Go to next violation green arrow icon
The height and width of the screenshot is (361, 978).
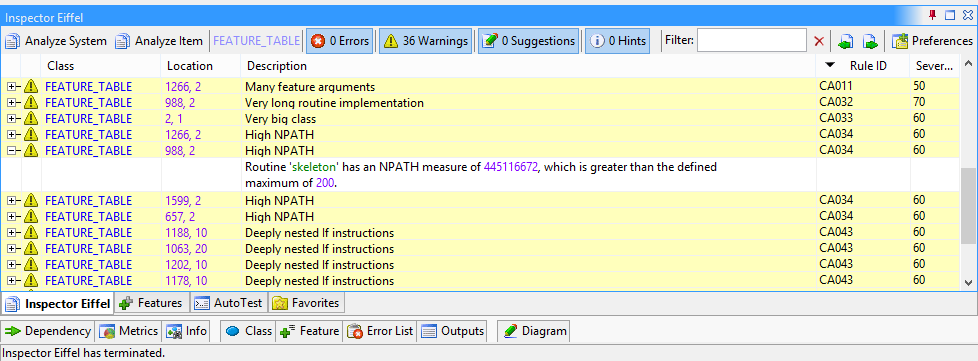point(870,41)
